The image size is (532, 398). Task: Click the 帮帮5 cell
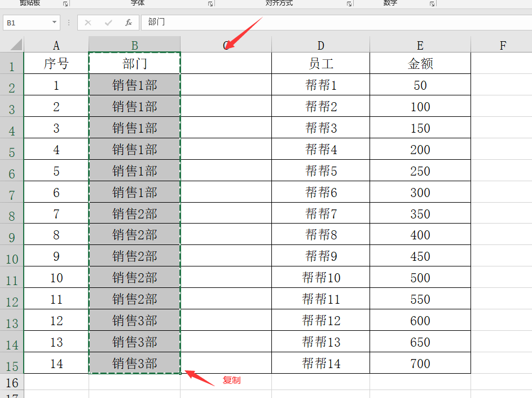(320, 170)
